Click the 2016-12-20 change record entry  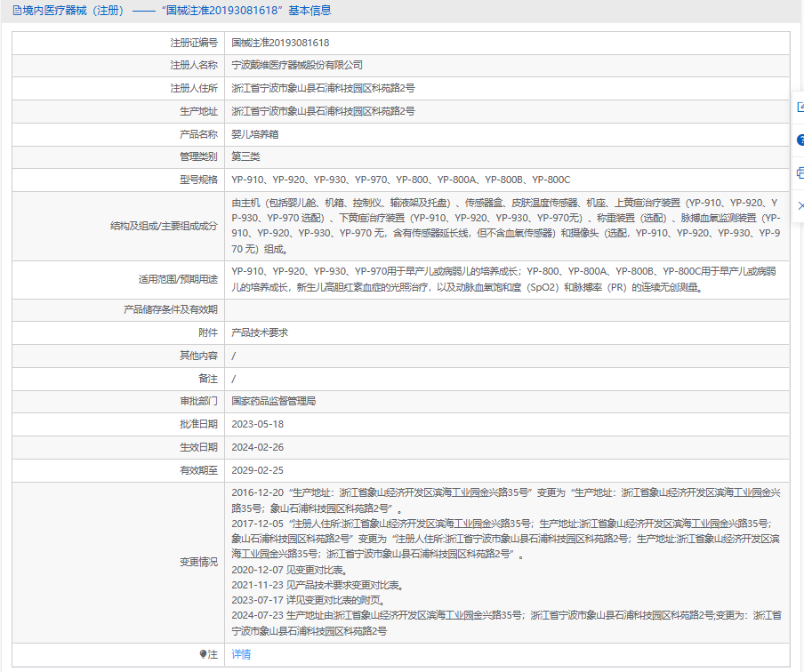tap(506, 500)
